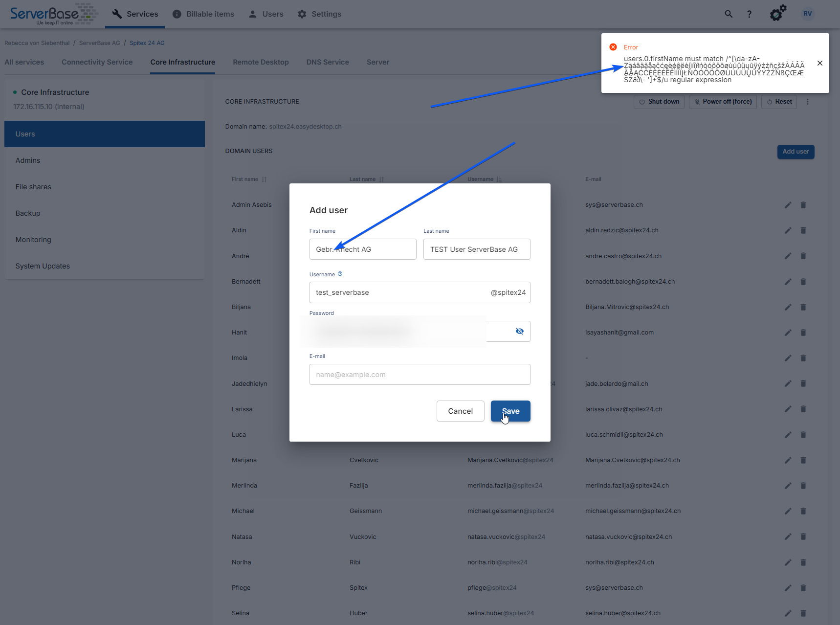Edit user aldin.redzic@spitex24.ch

click(788, 230)
